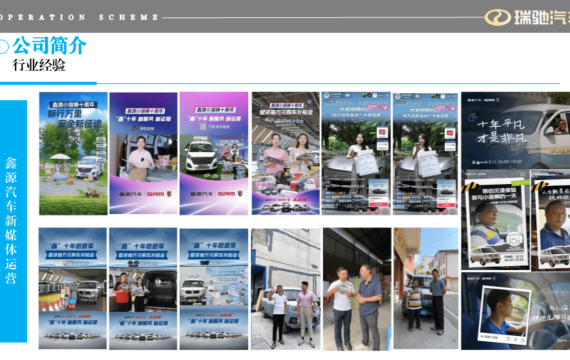Open the first livestream screenshot with silver car
Screen dimensions: 570x360
tap(356, 153)
